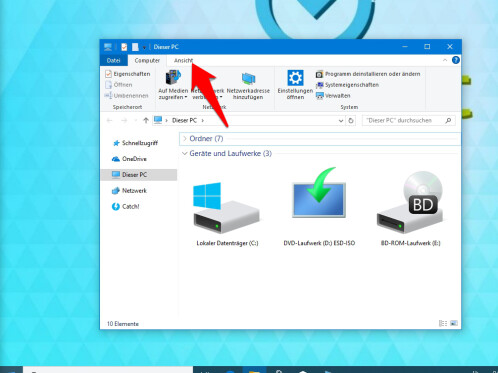Expand the Ordner (7) group
The height and width of the screenshot is (373, 498).
point(185,139)
